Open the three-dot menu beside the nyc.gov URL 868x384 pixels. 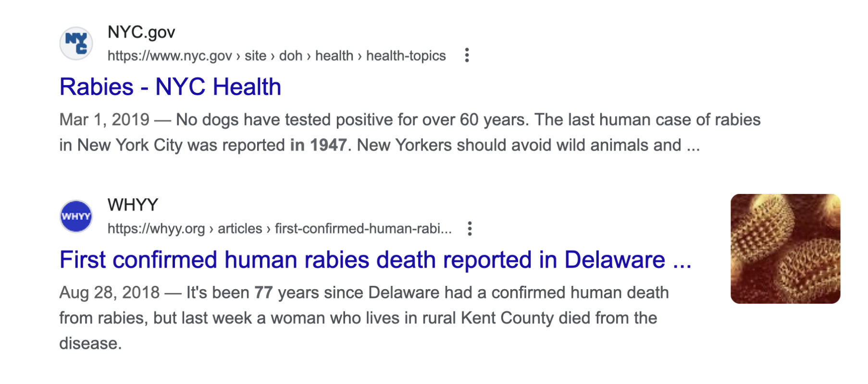coord(467,55)
